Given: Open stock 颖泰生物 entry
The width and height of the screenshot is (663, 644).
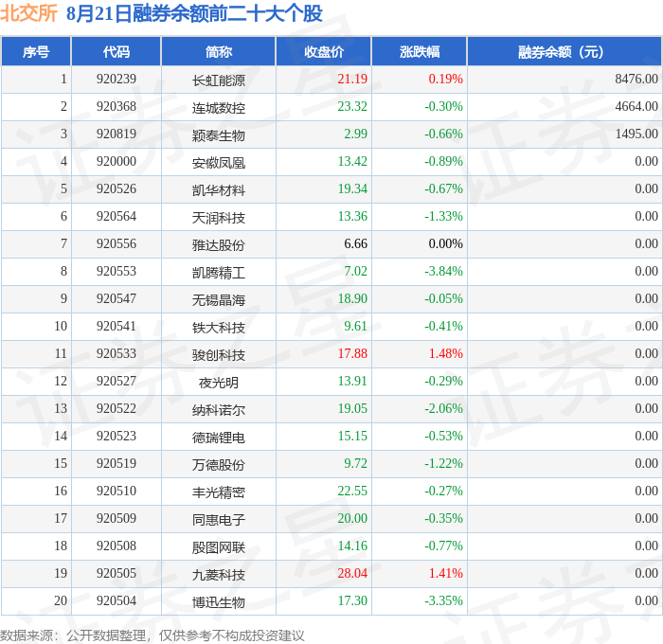Looking at the screenshot, I should click(219, 135).
